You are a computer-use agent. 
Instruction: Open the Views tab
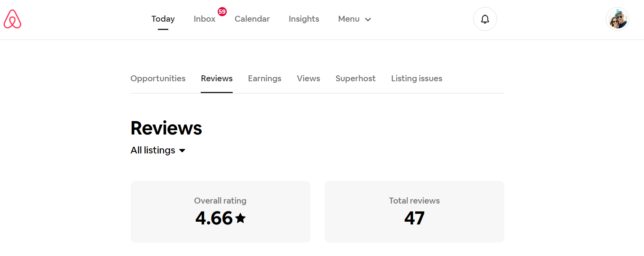pos(308,78)
